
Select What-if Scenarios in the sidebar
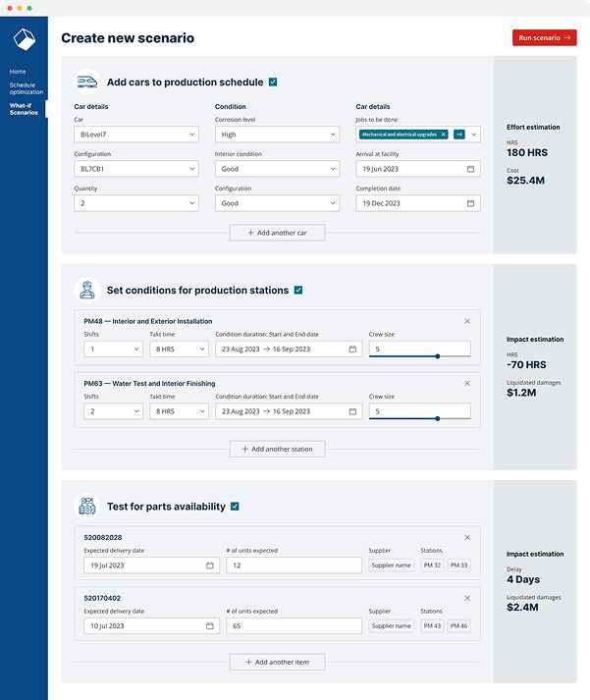coord(24,109)
